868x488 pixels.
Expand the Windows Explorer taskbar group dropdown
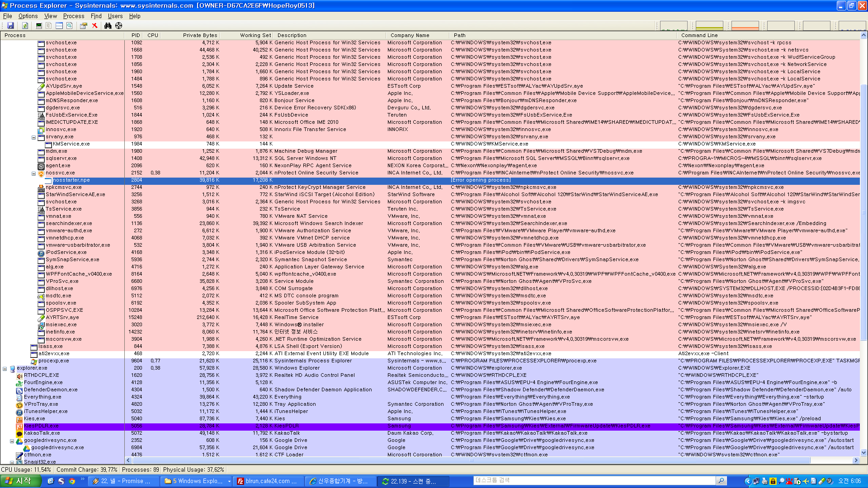click(229, 481)
